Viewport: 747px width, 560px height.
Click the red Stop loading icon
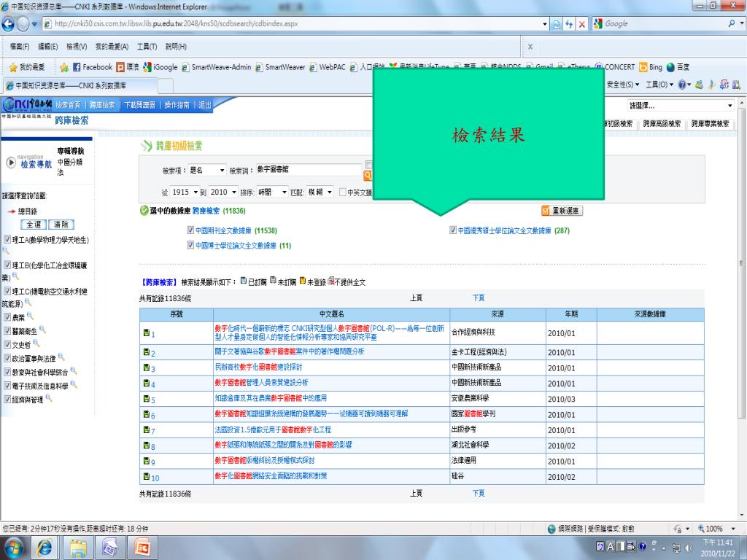click(581, 24)
